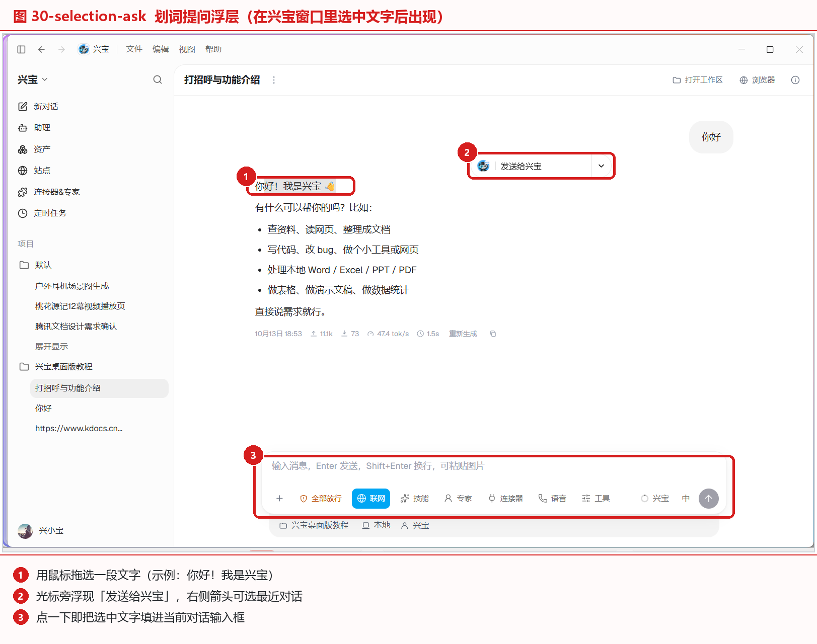Open the 兴小宝 user profile
The width and height of the screenshot is (817, 644).
(x=41, y=531)
